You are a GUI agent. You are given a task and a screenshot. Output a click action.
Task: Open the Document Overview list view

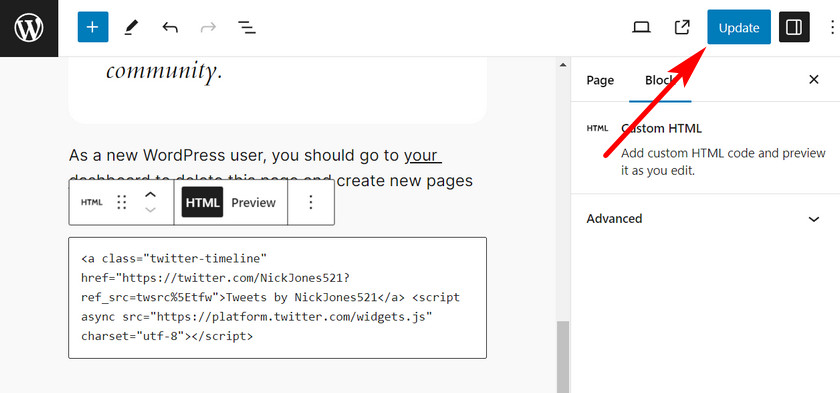click(x=246, y=27)
